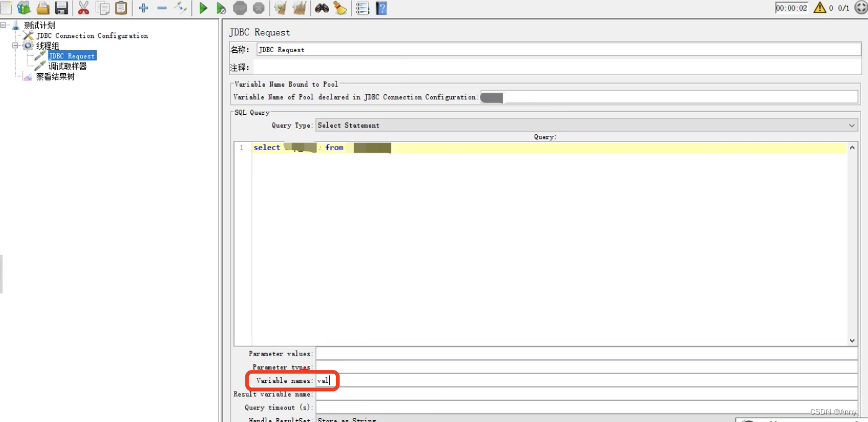Viewport: 868px width, 422px height.
Task: Start the test with green play icon
Action: click(x=203, y=8)
